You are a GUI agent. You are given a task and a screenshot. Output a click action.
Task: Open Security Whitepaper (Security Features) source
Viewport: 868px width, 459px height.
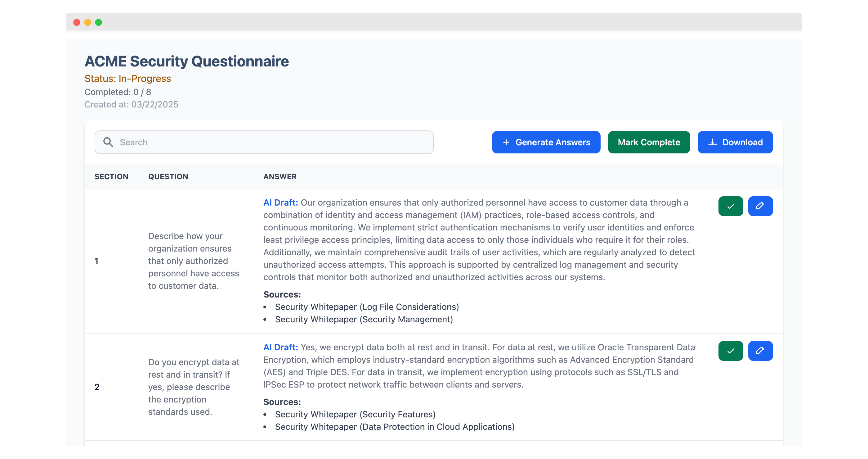355,414
